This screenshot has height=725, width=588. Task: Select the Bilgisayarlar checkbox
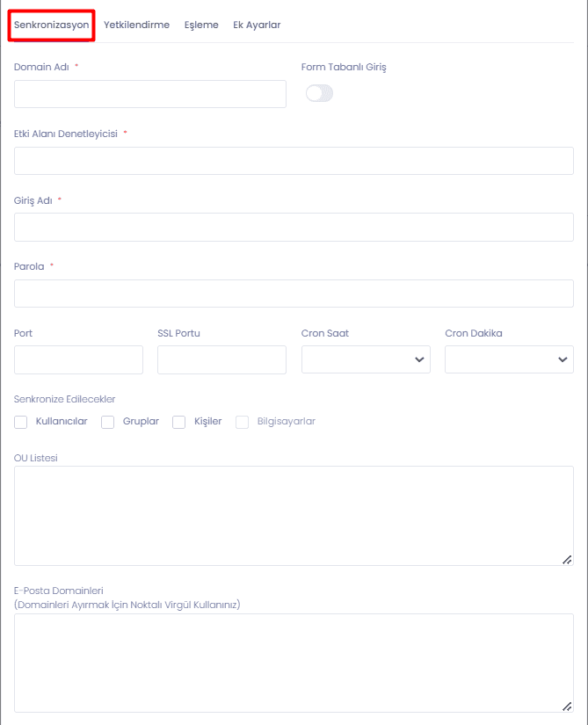click(x=243, y=422)
